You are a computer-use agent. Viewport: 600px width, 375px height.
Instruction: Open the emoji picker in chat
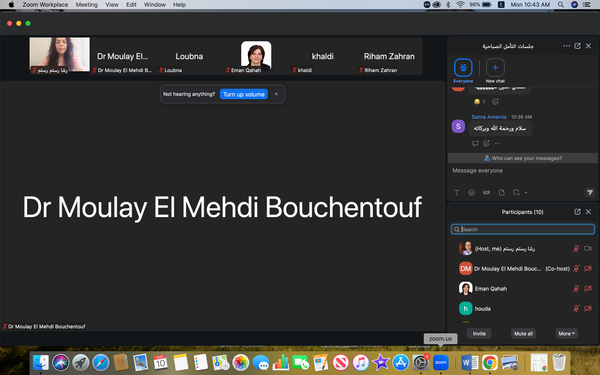(471, 192)
